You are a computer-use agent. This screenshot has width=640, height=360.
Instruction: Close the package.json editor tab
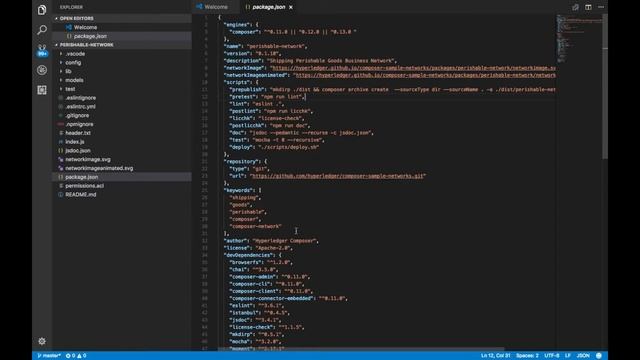click(x=291, y=7)
